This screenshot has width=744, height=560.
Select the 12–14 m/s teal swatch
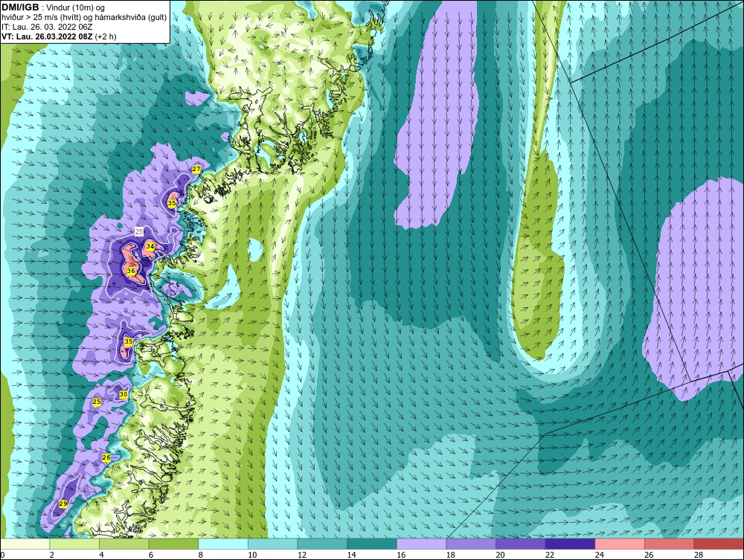point(322,544)
